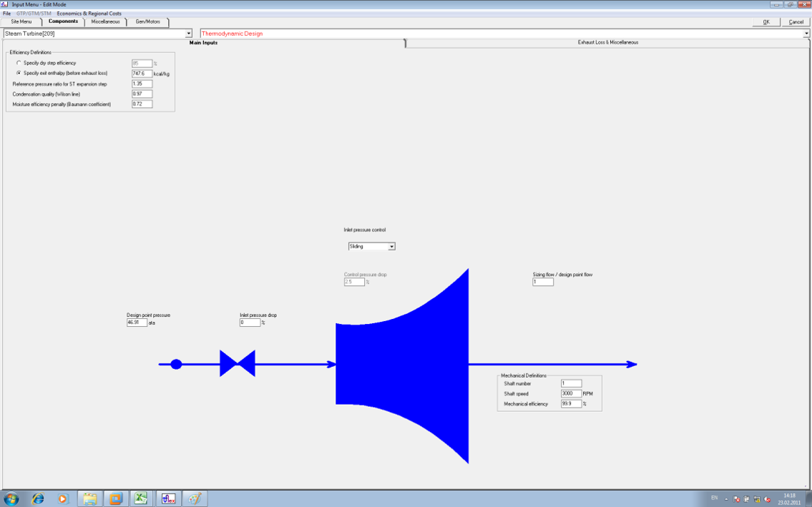Click the exit enthalpy value field 747.6
Viewport: 812px width, 507px height.
[142, 74]
